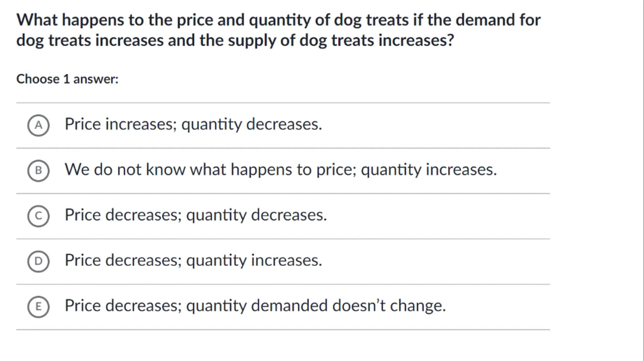The image size is (644, 361).
Task: Click answer text 'Price decreases; quantity decreases.'
Action: click(x=196, y=215)
